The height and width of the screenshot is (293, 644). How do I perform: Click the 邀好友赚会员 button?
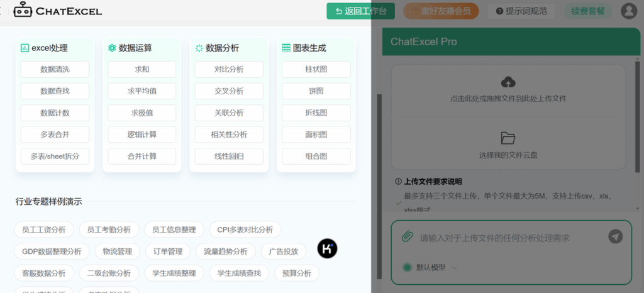441,11
